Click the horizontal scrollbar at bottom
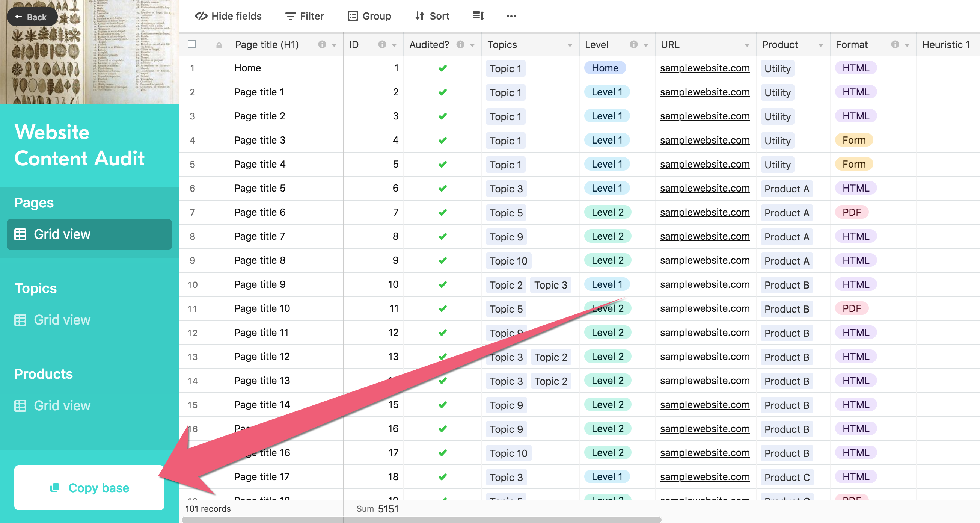 (421, 520)
